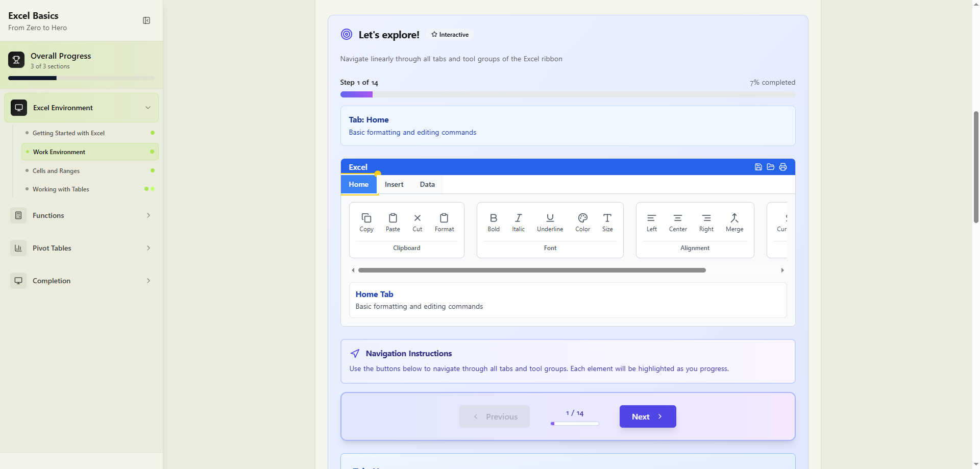
Task: Apply Underline from the Font group
Action: [x=550, y=218]
